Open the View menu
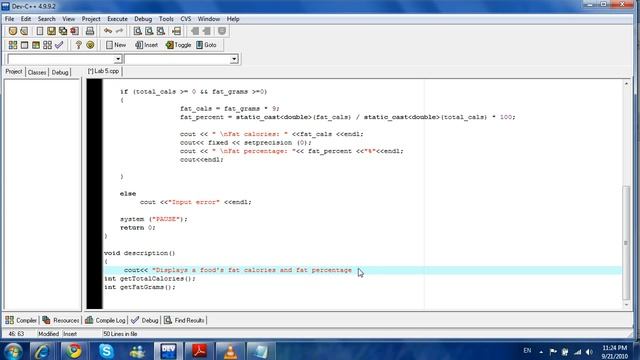Viewport: 640px width, 360px height. pos(69,19)
